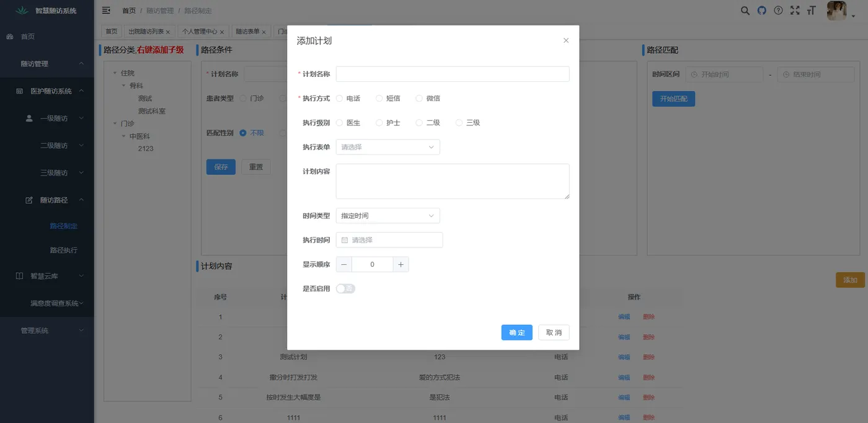Click the 计划名称 input field
Viewport: 868px width, 423px height.
(452, 74)
